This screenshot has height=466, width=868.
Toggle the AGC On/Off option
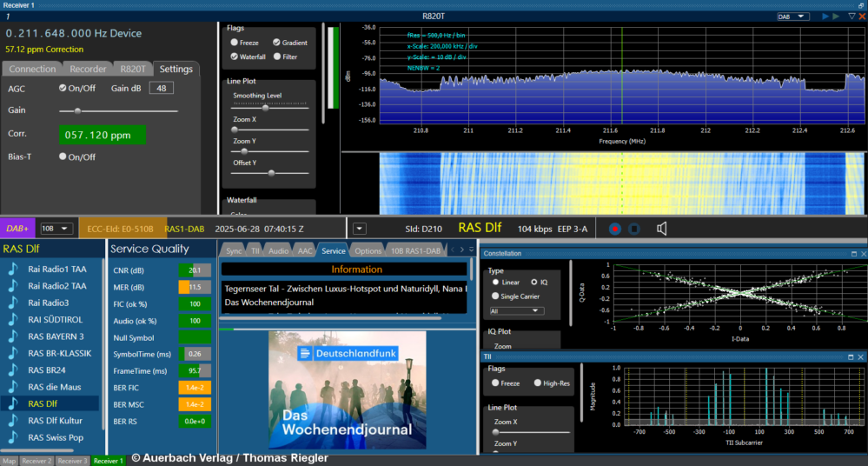pos(63,88)
